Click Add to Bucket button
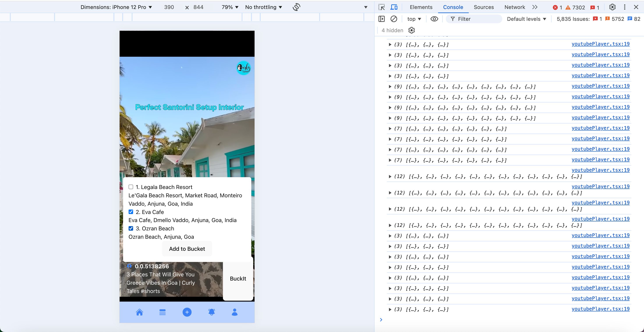Viewport: 644px width, 332px height. point(187,249)
